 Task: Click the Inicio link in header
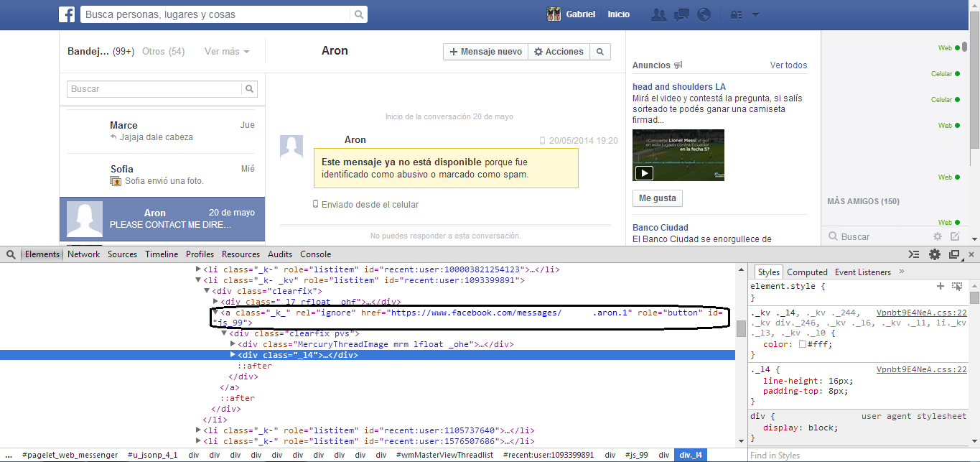[x=618, y=14]
